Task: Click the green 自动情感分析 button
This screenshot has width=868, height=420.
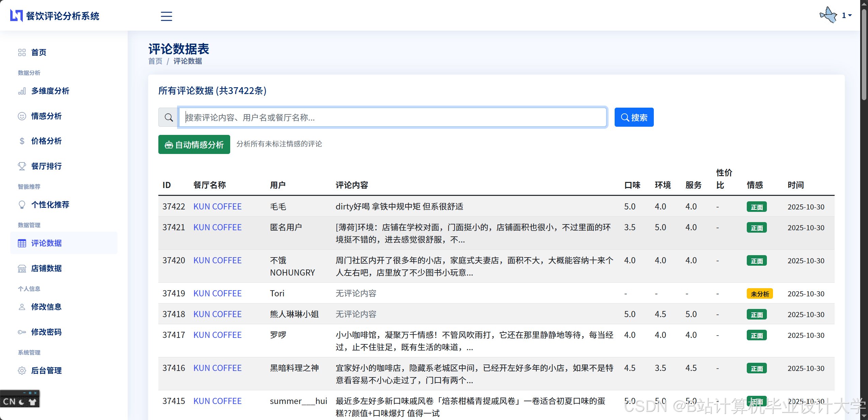Action: point(194,144)
